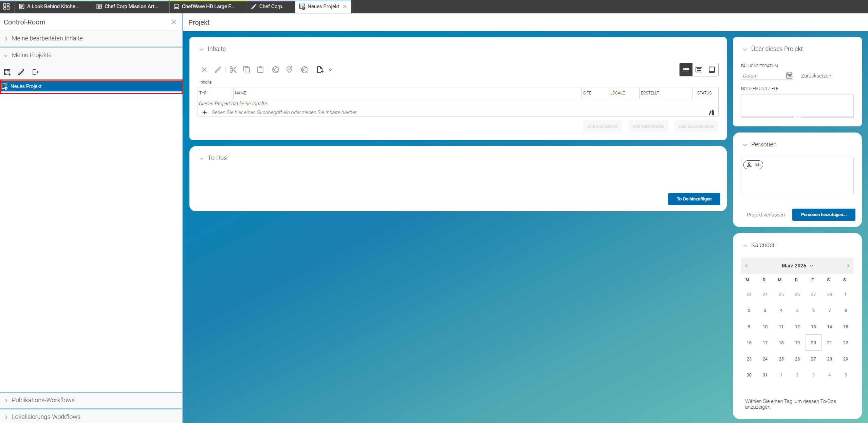Image resolution: width=868 pixels, height=423 pixels.
Task: Open the calendar date picker icon
Action: [790, 75]
